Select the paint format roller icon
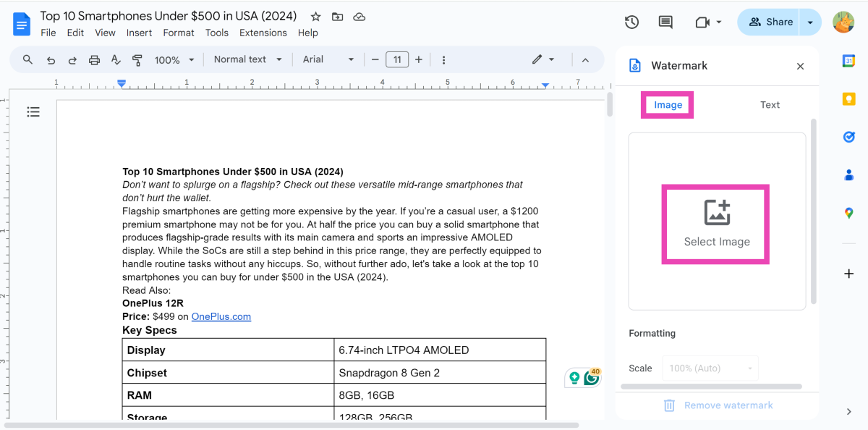The height and width of the screenshot is (430, 868). click(x=137, y=60)
